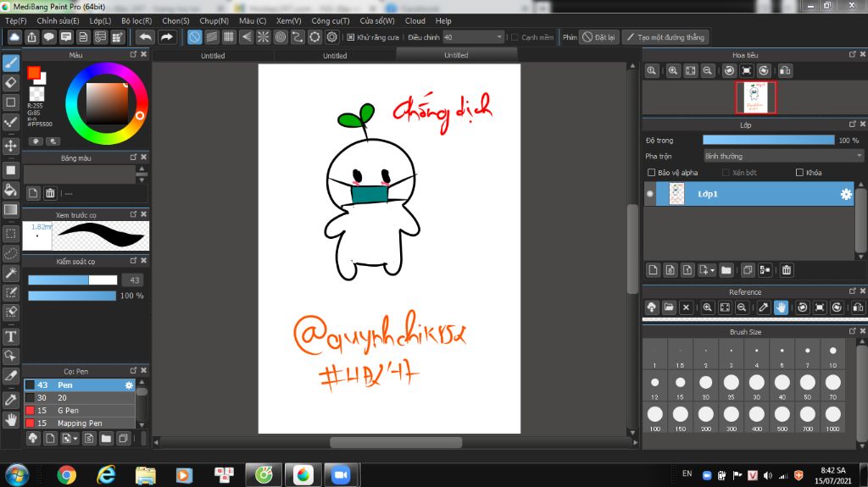The width and height of the screenshot is (868, 487).
Task: Select the Eraser tool in the left toolbar
Action: pos(11,82)
